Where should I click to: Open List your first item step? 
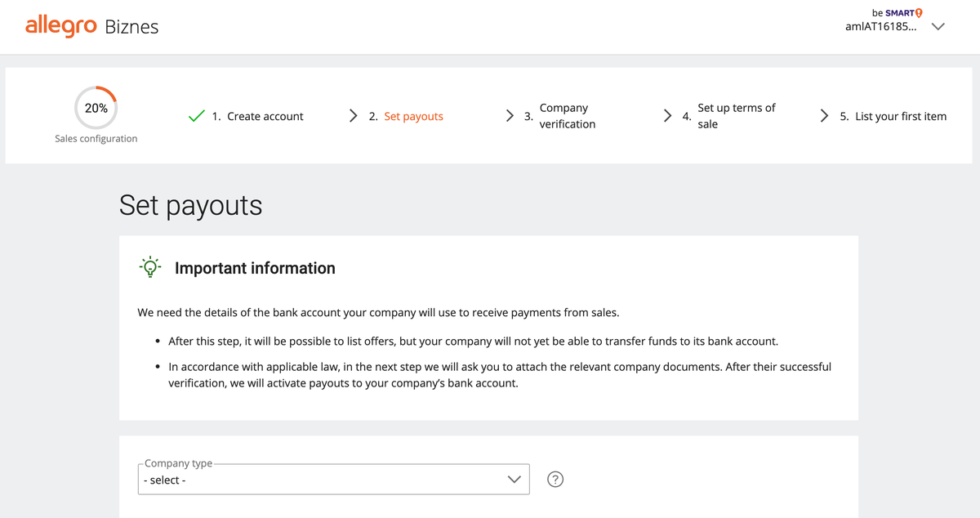point(900,116)
